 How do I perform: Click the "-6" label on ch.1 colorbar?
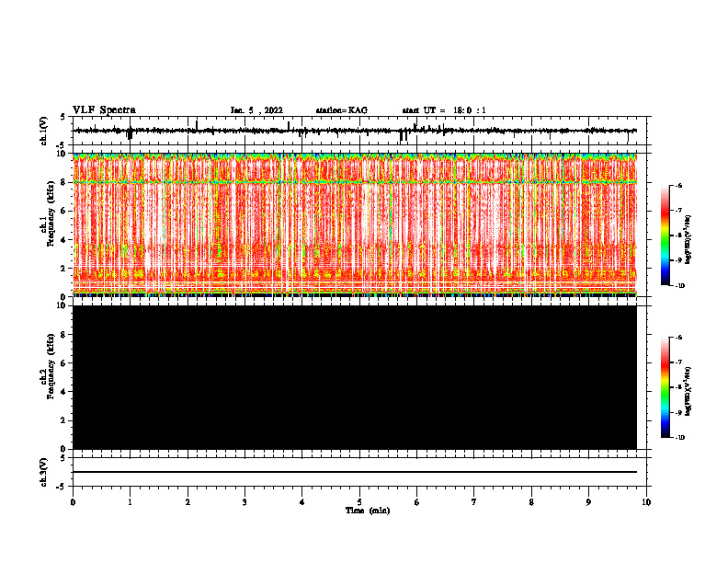click(x=677, y=185)
